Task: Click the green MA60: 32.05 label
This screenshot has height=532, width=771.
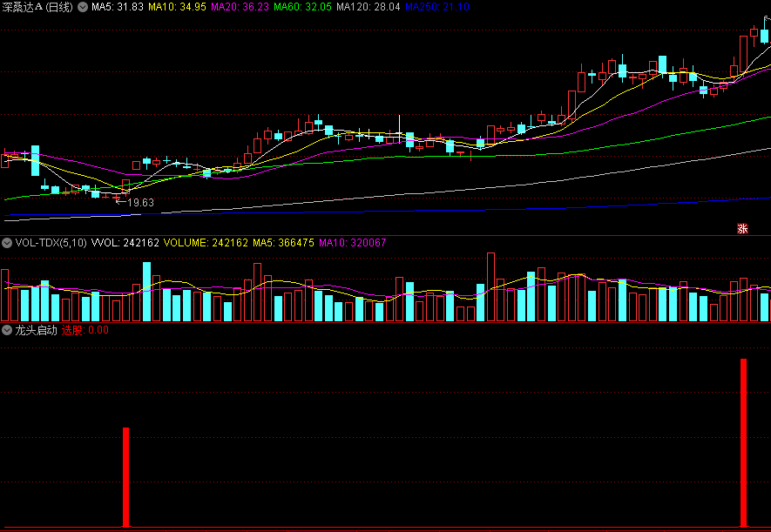Action: tap(302, 7)
